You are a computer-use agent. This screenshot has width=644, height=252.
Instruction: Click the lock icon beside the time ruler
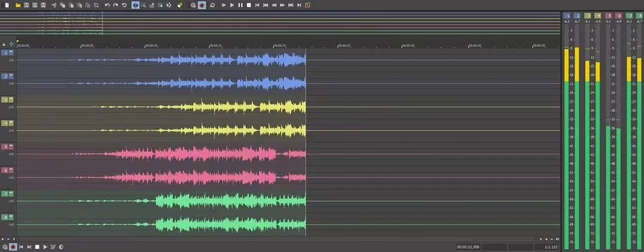pyautogui.click(x=4, y=44)
